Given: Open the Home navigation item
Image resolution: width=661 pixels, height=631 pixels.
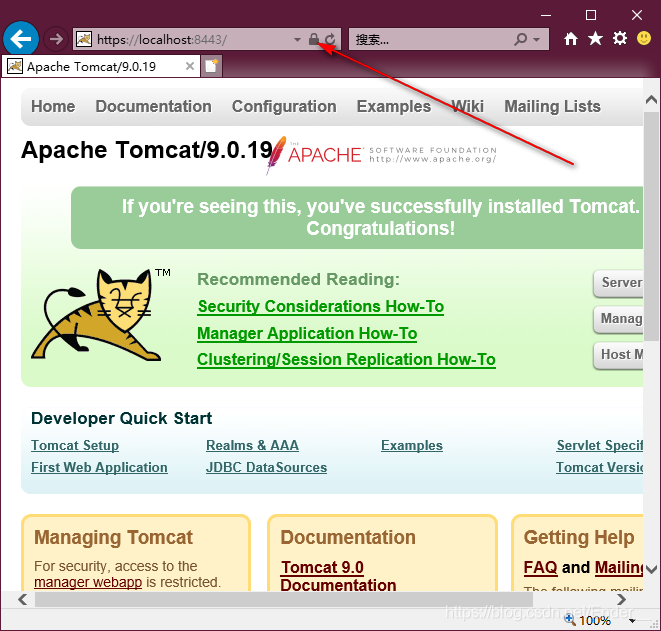Looking at the screenshot, I should 53,106.
